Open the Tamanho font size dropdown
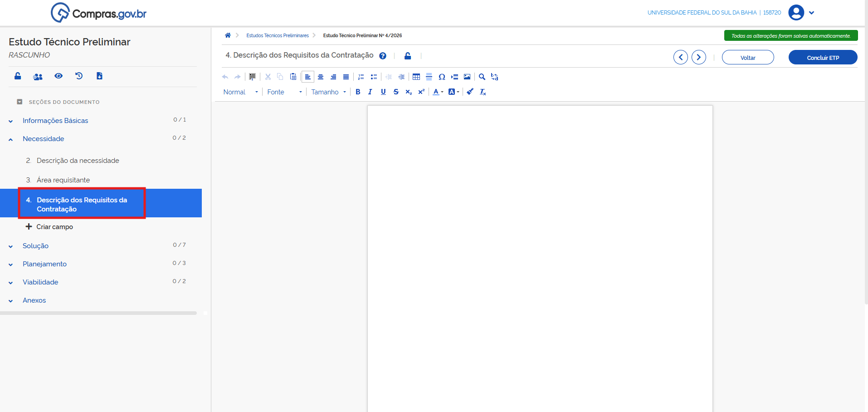 coord(328,92)
